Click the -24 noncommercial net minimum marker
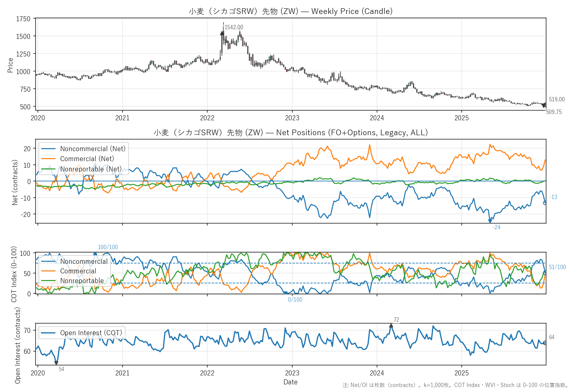The width and height of the screenshot is (574, 392). (490, 221)
